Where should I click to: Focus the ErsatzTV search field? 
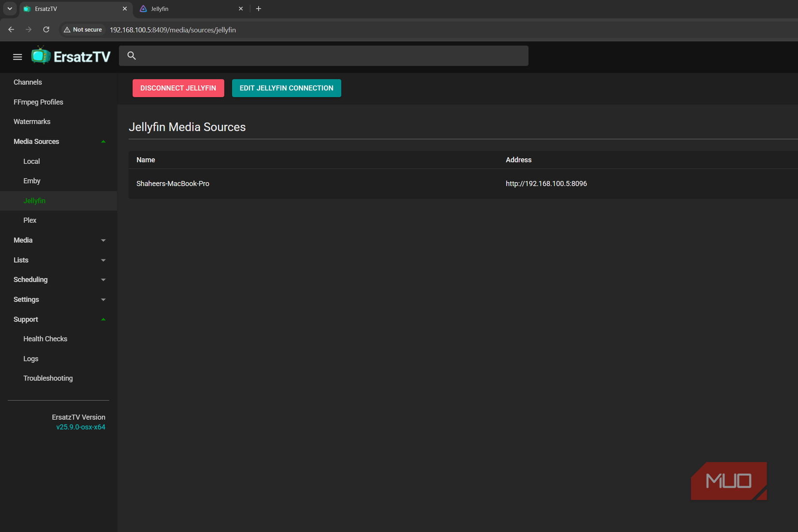[x=324, y=56]
